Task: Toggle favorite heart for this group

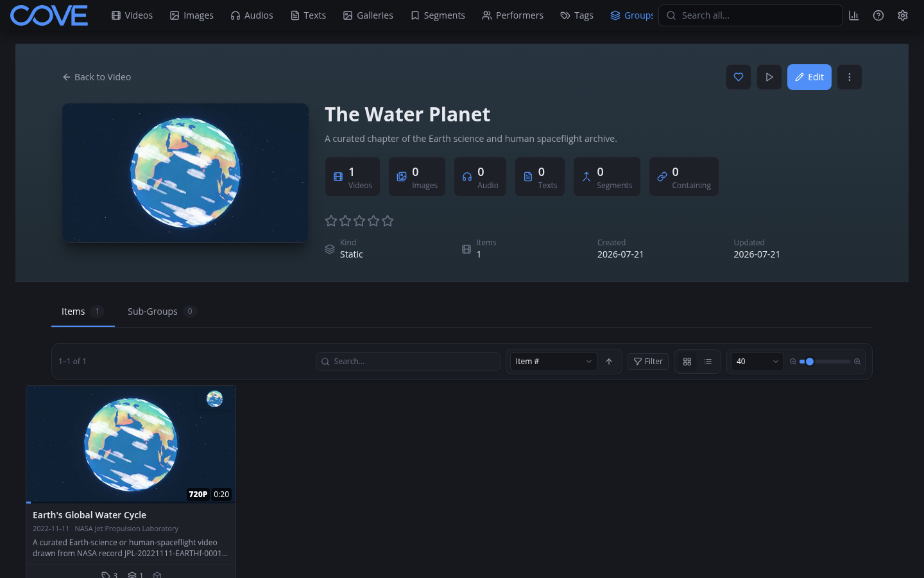Action: [x=739, y=77]
